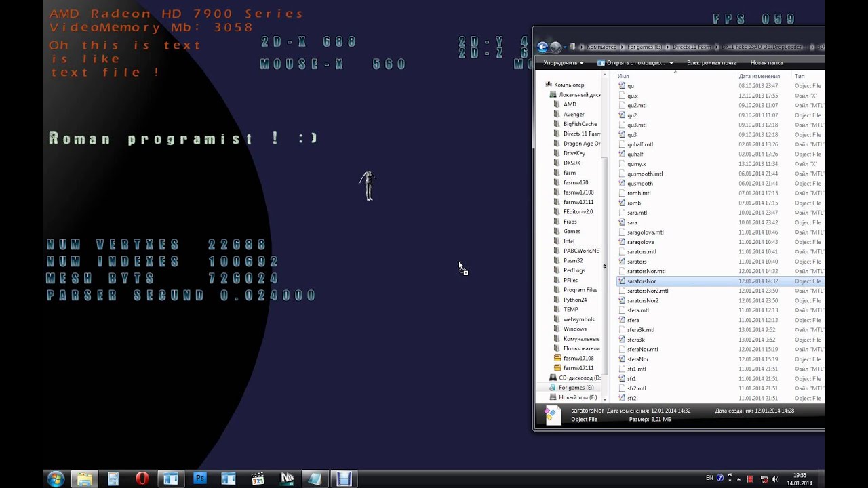The width and height of the screenshot is (868, 488).
Task: Click the calculator taskbar icon
Action: coord(113,479)
